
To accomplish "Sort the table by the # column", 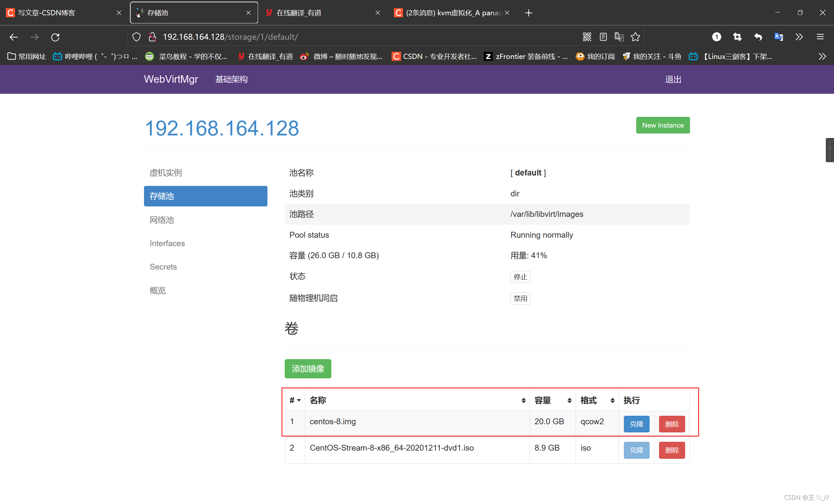I will [295, 400].
